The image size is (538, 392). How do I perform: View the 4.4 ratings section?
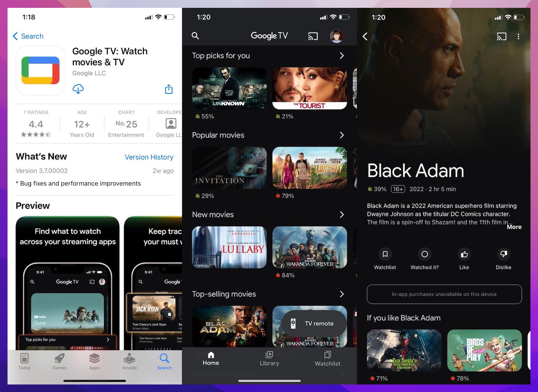(x=36, y=124)
